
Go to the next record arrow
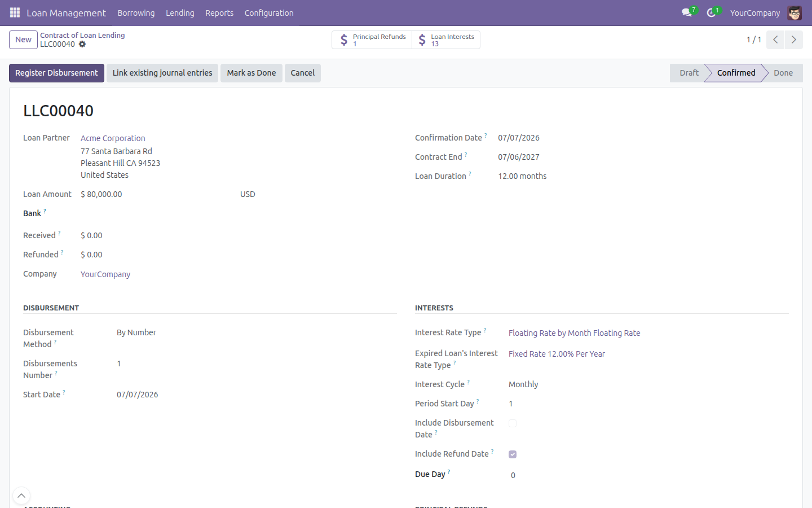pos(793,40)
